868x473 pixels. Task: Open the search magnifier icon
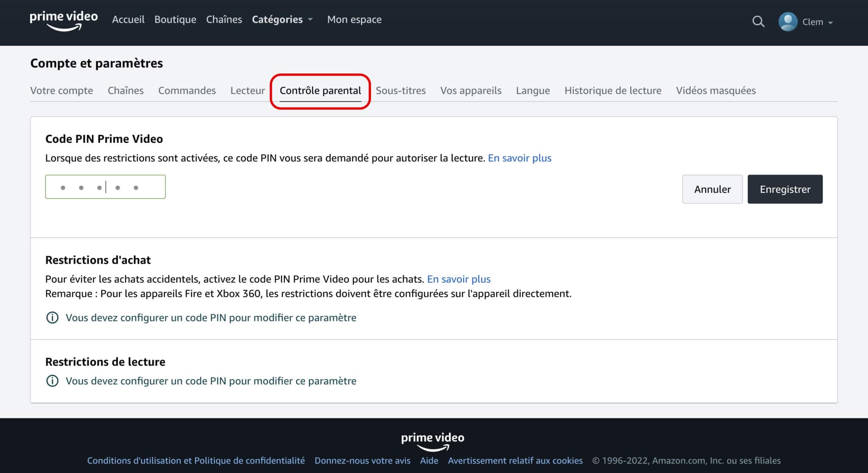(758, 22)
